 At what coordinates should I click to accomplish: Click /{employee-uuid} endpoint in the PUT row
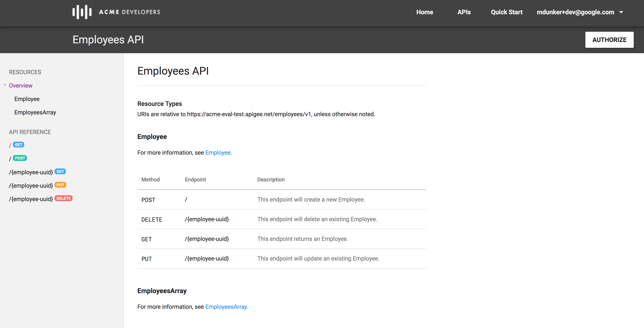207,259
